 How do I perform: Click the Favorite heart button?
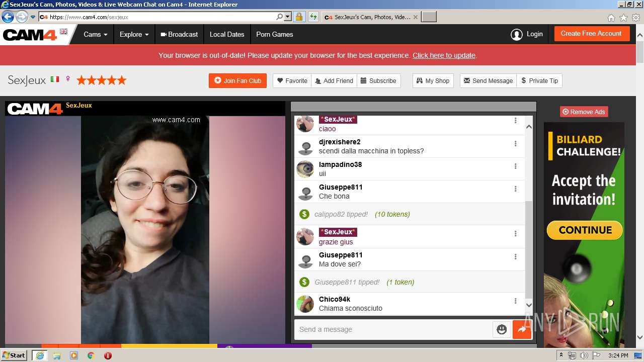coord(292,80)
